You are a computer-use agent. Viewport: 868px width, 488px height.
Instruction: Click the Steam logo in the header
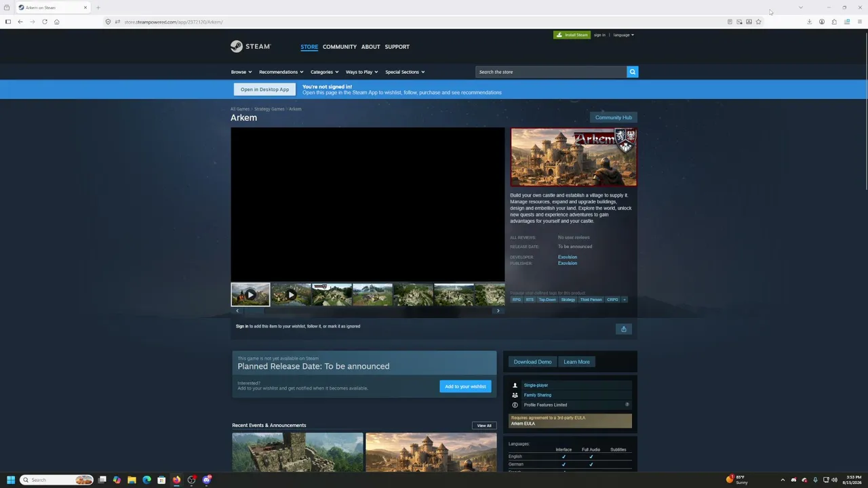coord(250,47)
